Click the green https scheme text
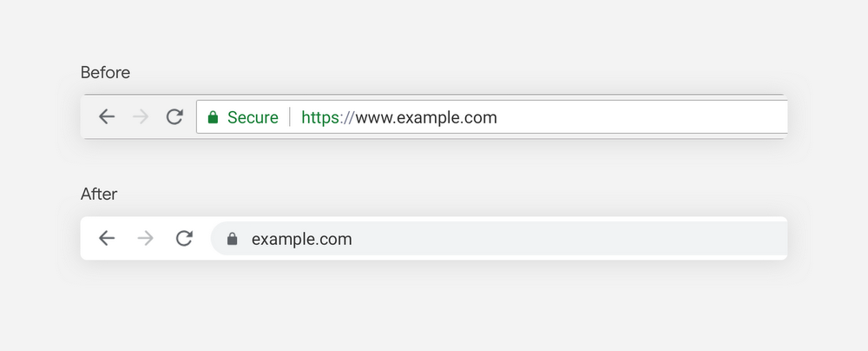The width and height of the screenshot is (868, 351). click(x=319, y=117)
